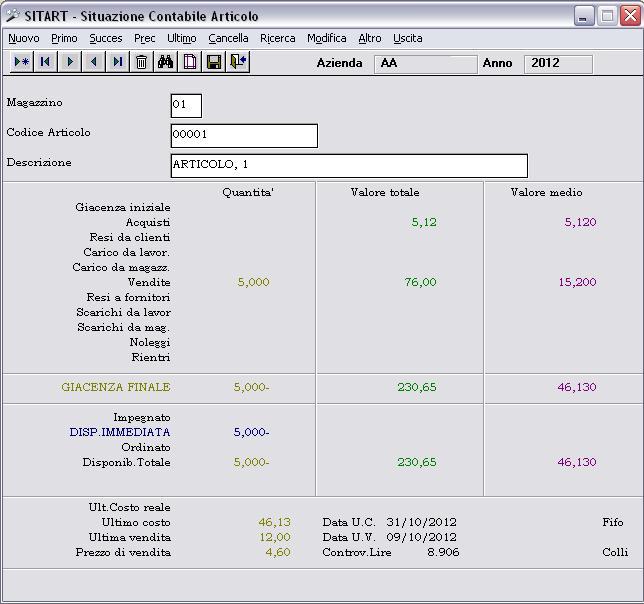This screenshot has width=644, height=604.
Task: Click the Valore medio column header
Action: tap(546, 192)
